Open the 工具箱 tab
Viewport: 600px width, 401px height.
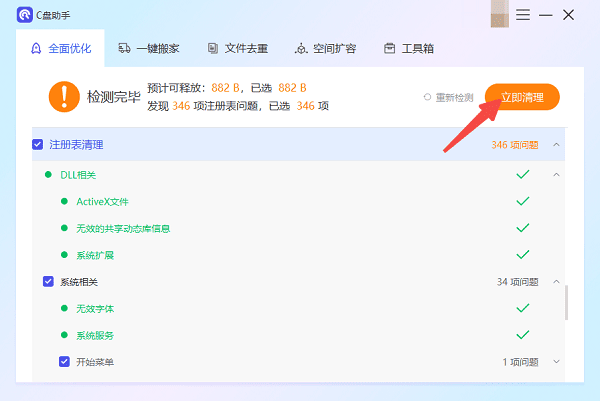[x=409, y=49]
